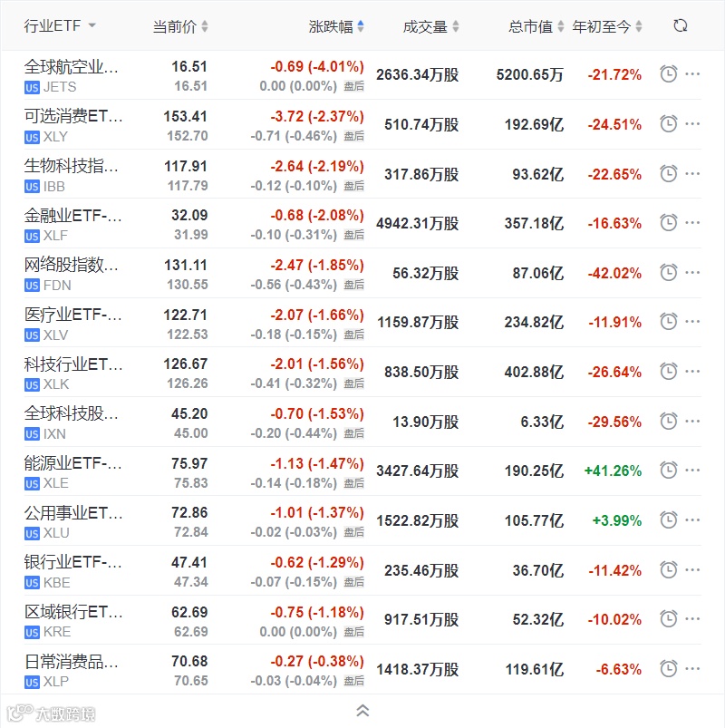
Task: Open the 生物科技指 IBB ETF
Action: coord(72,175)
